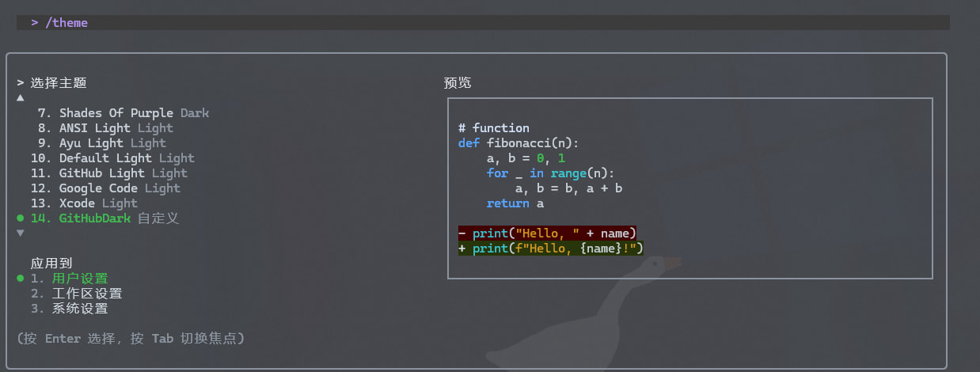Image resolution: width=980 pixels, height=372 pixels.
Task: Select the GitHubDark custom theme
Action: 119,218
